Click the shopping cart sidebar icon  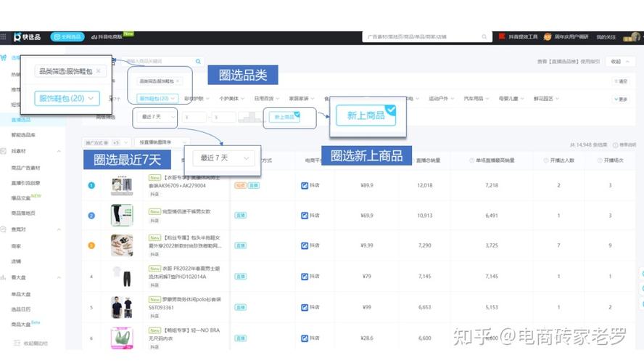coord(4,58)
